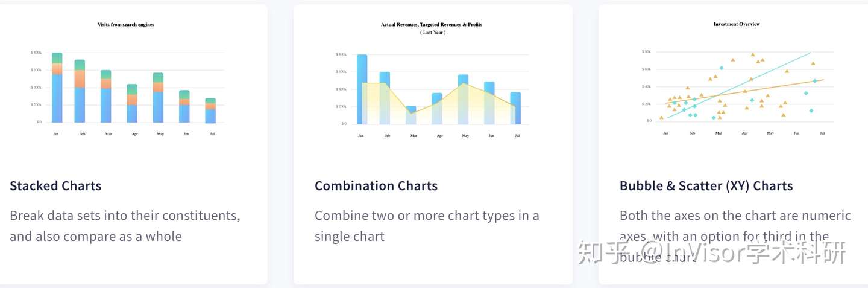Open the Bubble & Scatter (XY) Charts heading
Viewport: 868px width, 288px height.
point(706,185)
